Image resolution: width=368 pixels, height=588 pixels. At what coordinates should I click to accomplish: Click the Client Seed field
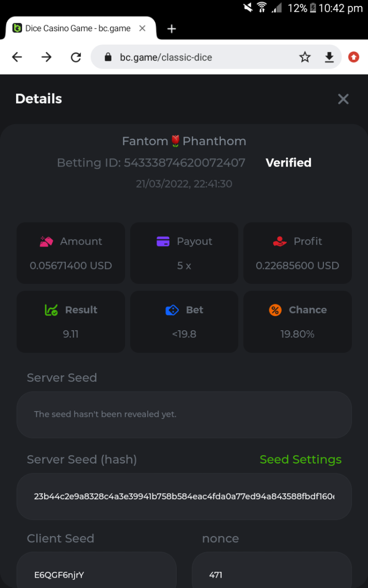pos(96,574)
